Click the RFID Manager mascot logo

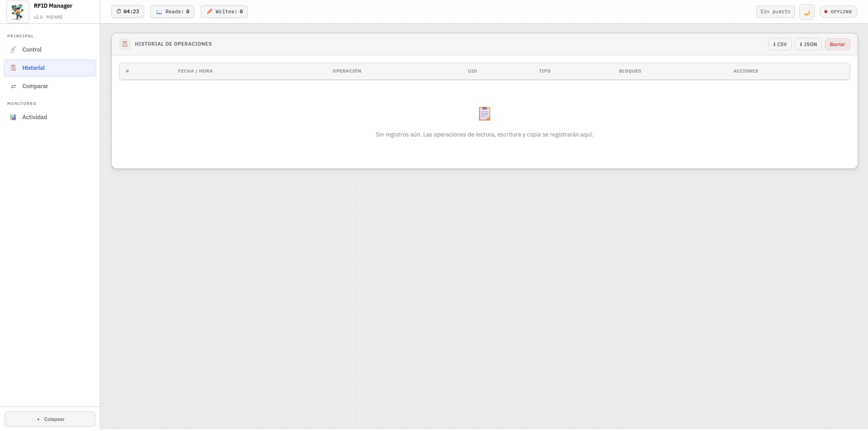pyautogui.click(x=17, y=11)
